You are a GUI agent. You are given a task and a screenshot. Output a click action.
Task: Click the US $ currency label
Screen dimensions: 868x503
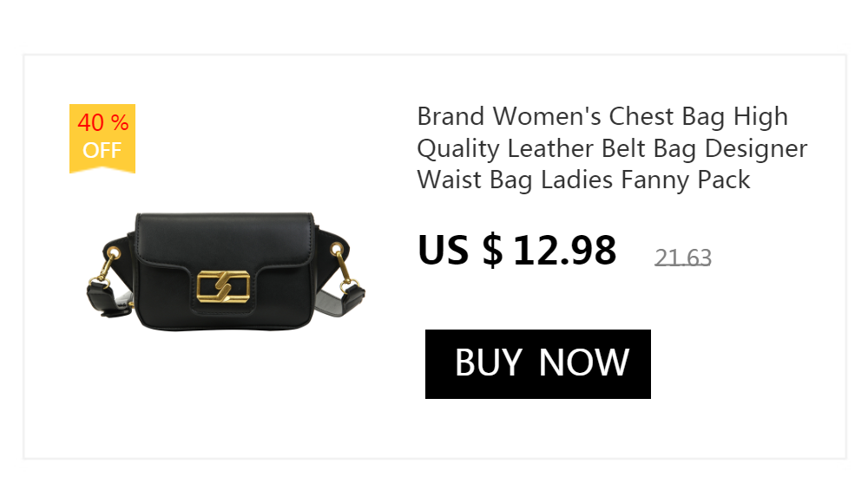click(x=461, y=250)
